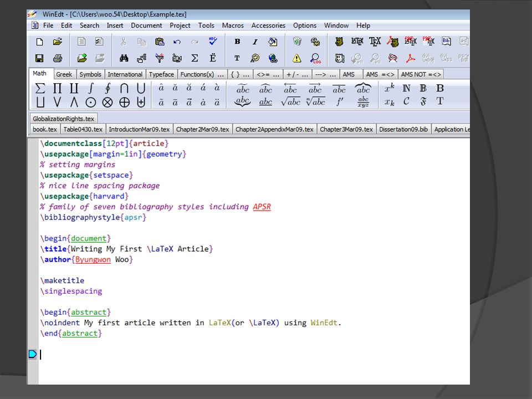Click the \bibliographystyle{apsr} line

[x=93, y=217]
